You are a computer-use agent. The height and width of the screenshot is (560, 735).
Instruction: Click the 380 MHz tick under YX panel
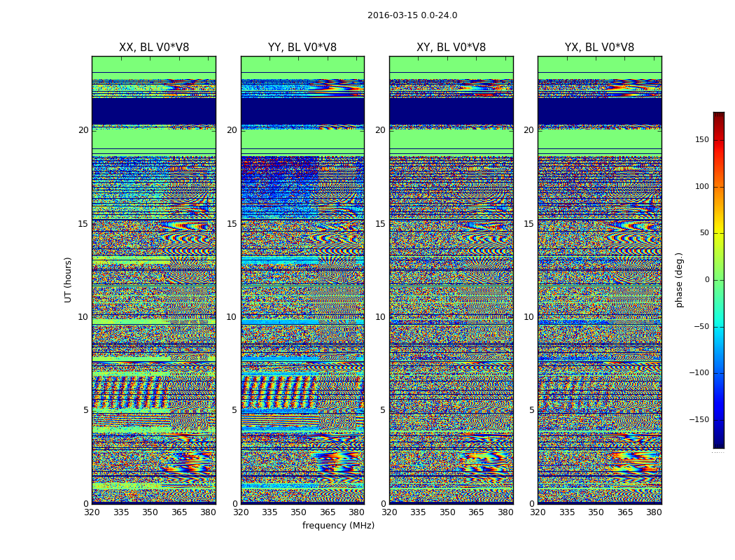point(654,512)
